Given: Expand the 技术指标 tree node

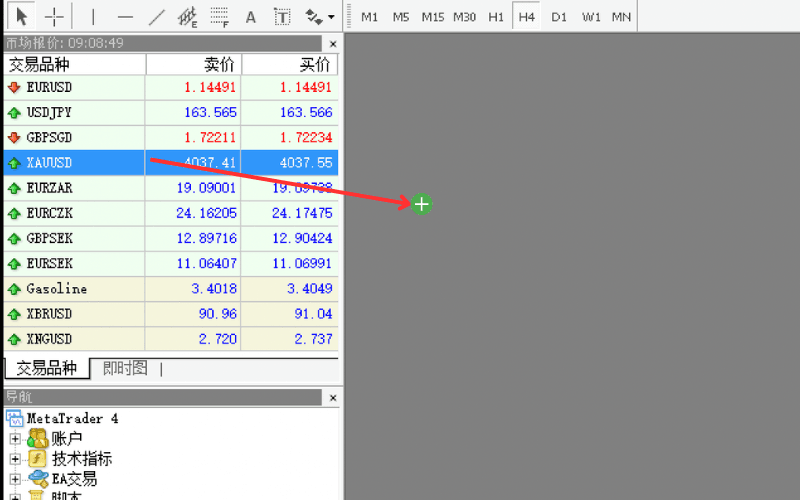Looking at the screenshot, I should click(x=15, y=459).
